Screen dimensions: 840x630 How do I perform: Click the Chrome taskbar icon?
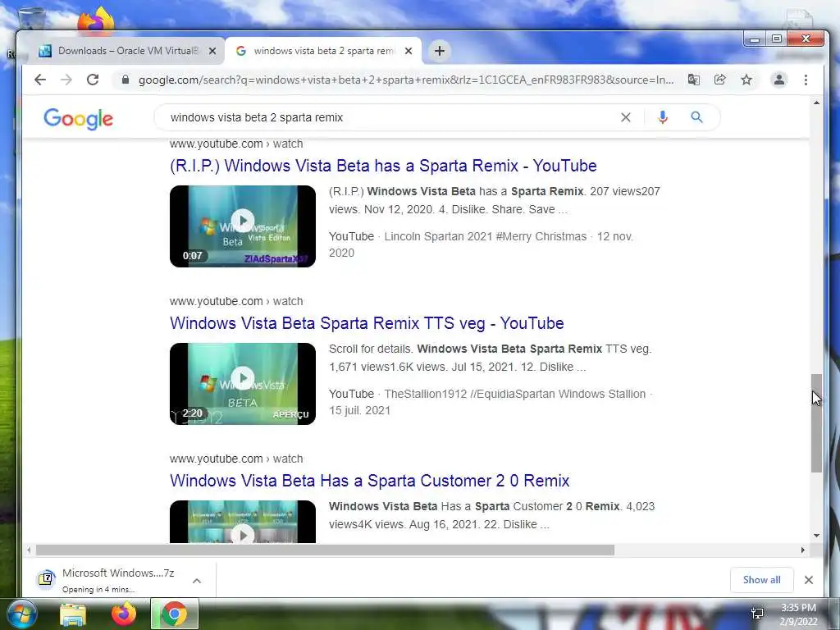[175, 614]
